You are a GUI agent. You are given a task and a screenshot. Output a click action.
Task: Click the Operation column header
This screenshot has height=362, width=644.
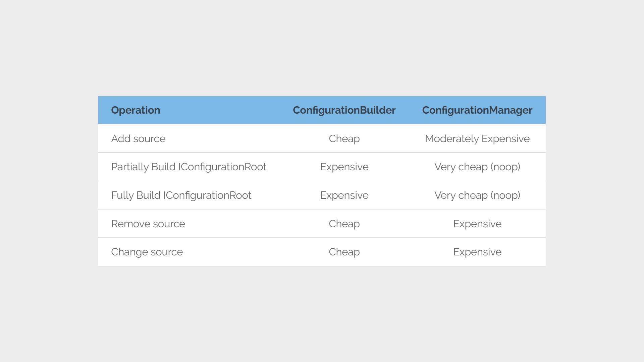(x=136, y=110)
